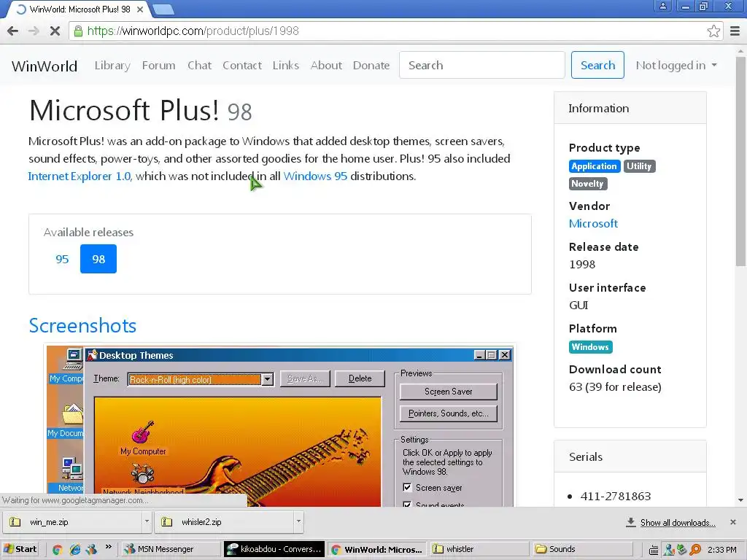Click the browser forward arrow

(x=34, y=31)
